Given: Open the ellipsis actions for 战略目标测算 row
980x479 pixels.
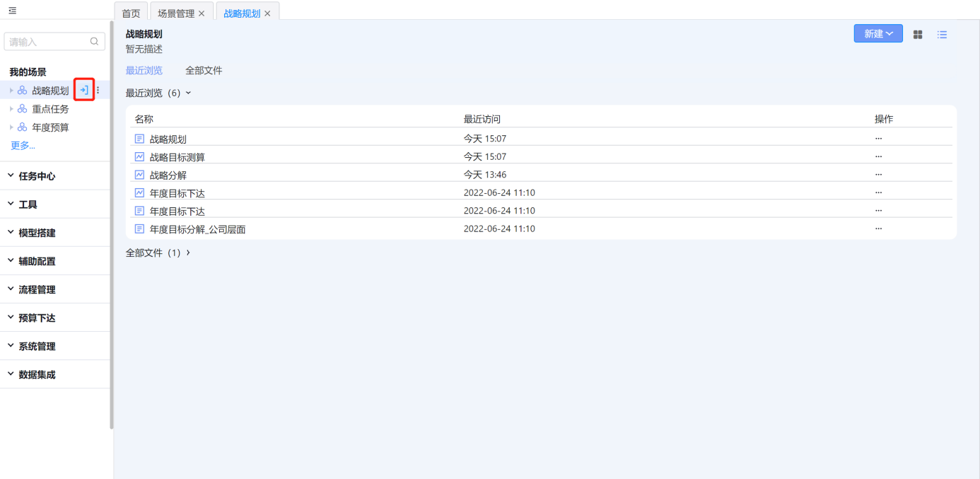Looking at the screenshot, I should click(x=878, y=156).
